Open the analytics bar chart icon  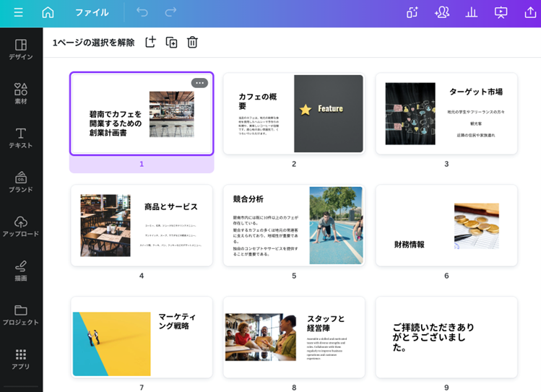point(472,13)
